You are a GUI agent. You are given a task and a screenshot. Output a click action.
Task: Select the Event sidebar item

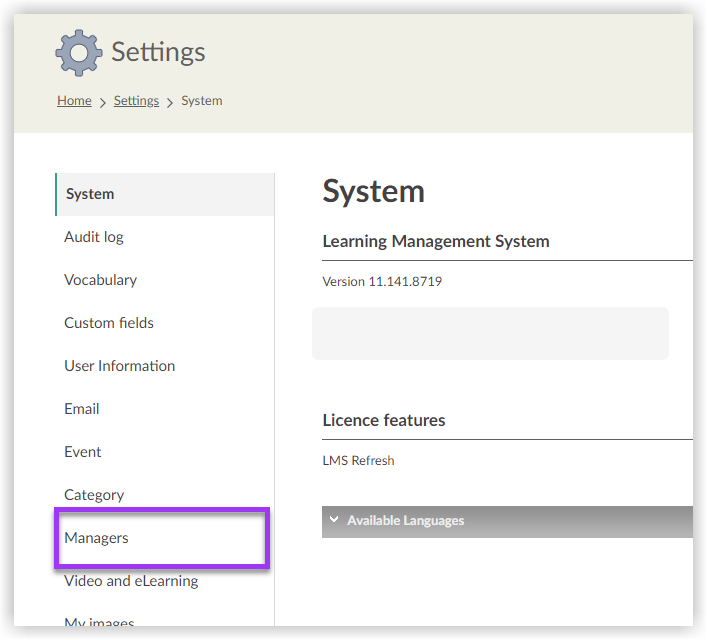click(83, 452)
